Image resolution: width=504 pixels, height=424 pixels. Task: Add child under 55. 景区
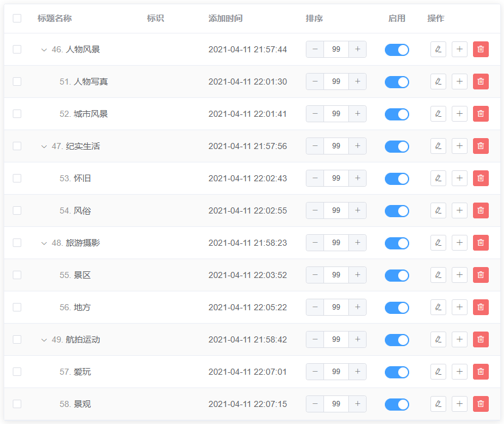click(460, 275)
